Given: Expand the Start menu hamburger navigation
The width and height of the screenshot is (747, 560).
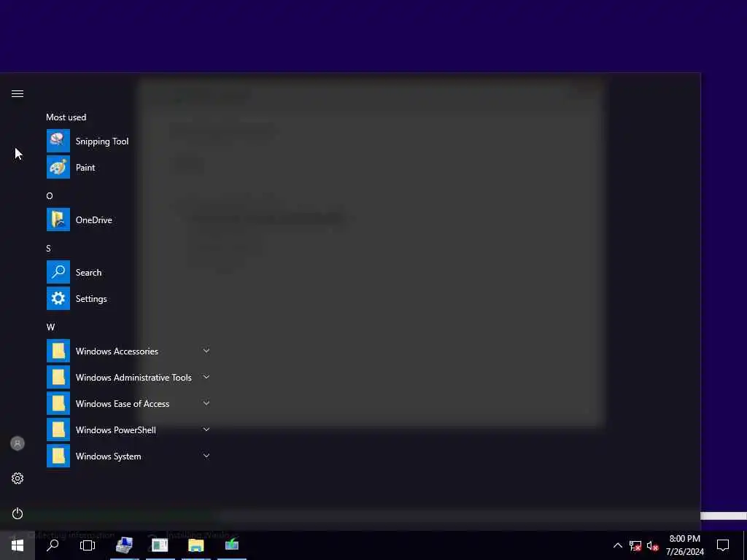Looking at the screenshot, I should tap(18, 93).
